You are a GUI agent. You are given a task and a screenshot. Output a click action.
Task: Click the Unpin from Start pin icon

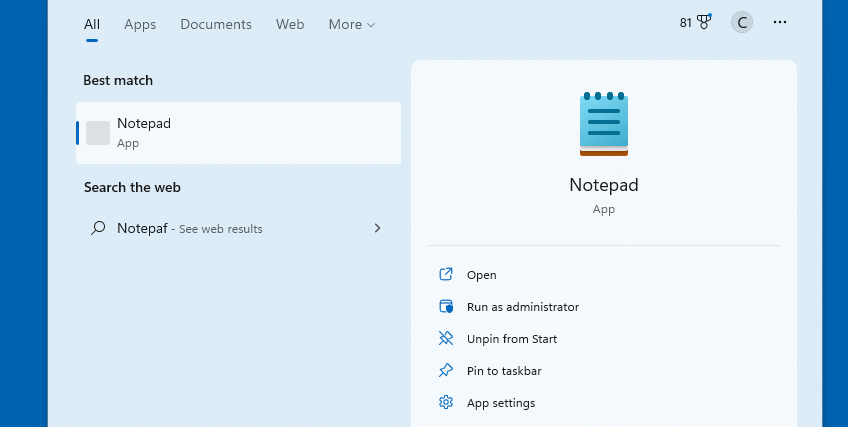[446, 338]
